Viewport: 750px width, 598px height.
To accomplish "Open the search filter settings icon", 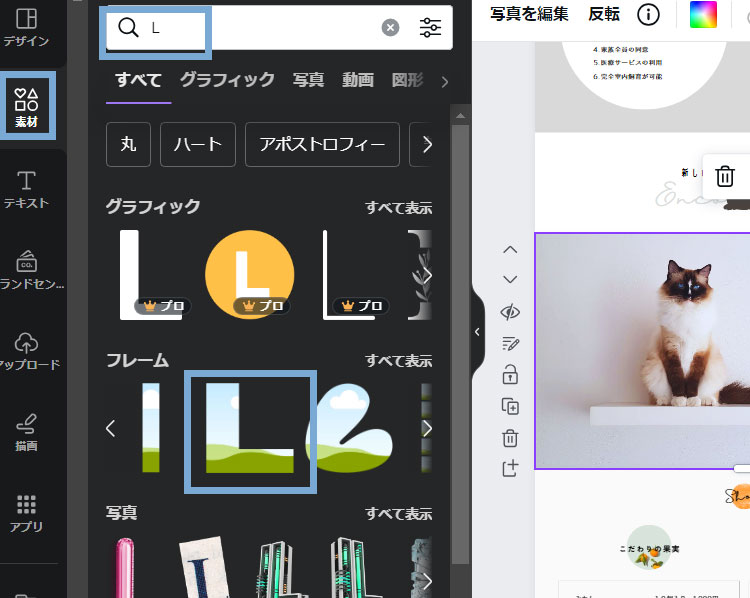I will tap(430, 28).
